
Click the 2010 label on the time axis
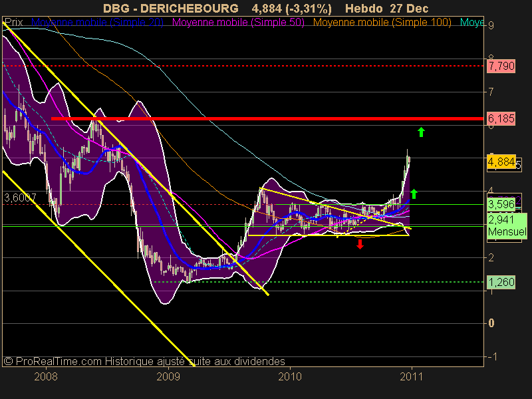point(290,376)
